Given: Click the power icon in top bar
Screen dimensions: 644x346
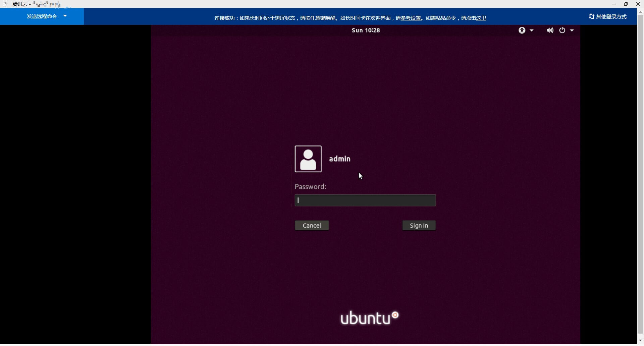Looking at the screenshot, I should tap(562, 30).
